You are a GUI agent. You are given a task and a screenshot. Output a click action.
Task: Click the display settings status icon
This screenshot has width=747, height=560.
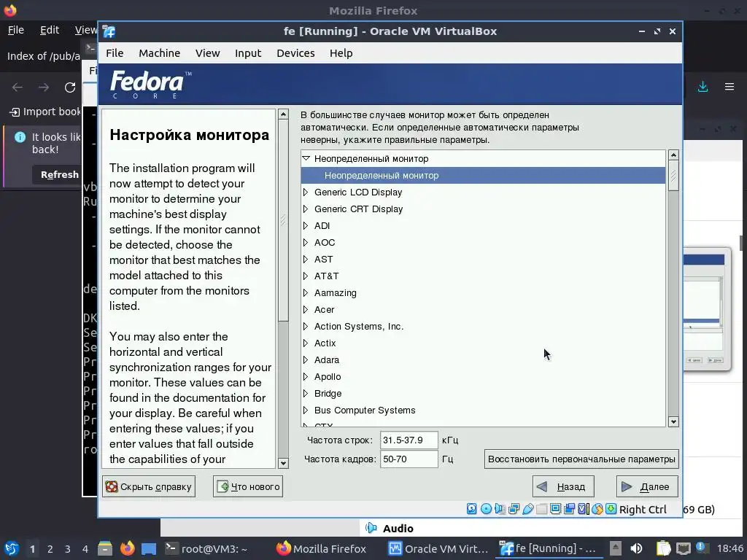click(x=555, y=509)
